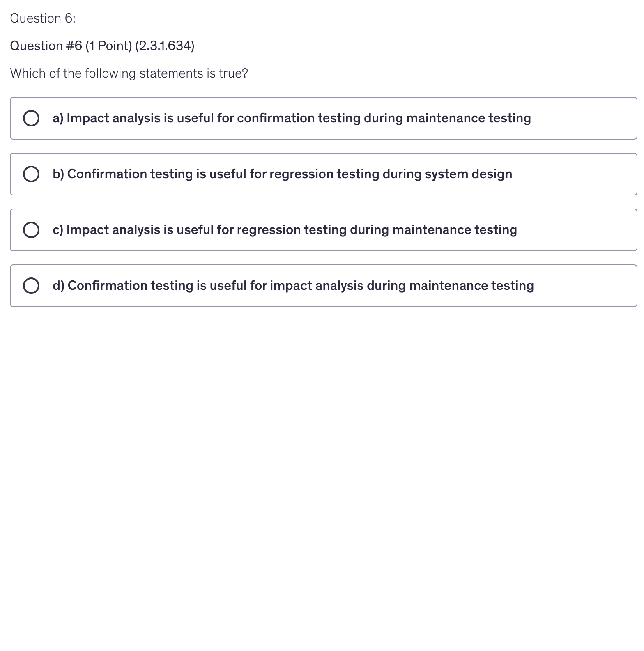
Task: Mark the radio circle for option d
Action: coord(31,286)
